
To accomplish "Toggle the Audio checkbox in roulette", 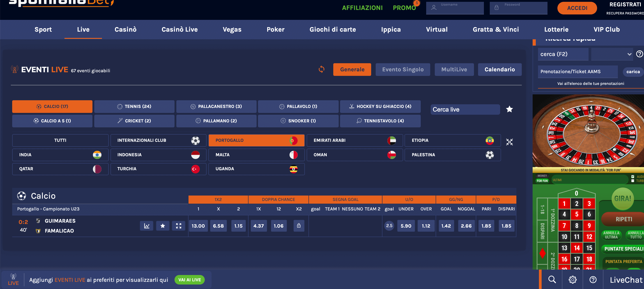I will (633, 177).
